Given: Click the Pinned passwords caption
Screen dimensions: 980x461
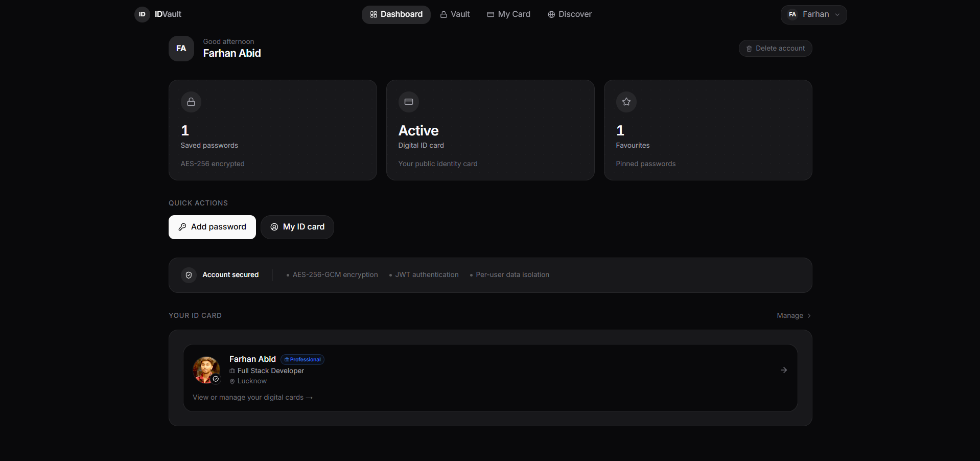Looking at the screenshot, I should tap(646, 164).
